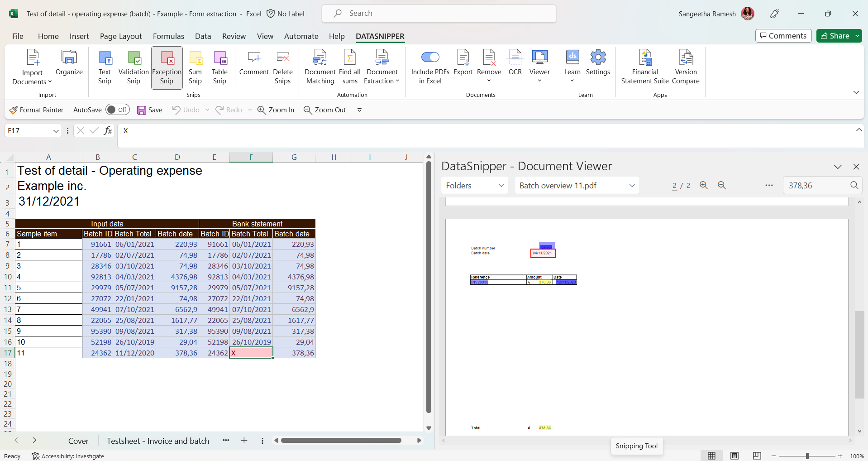The width and height of the screenshot is (868, 461).
Task: Turn on AutoSave
Action: click(x=117, y=110)
